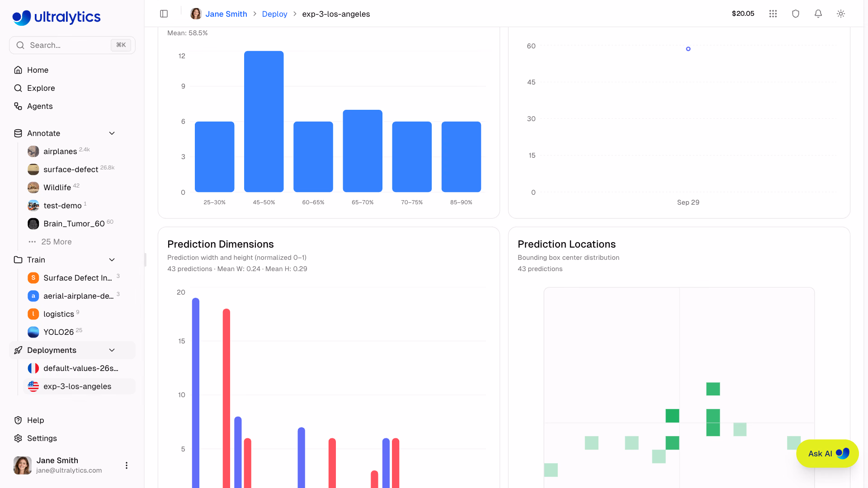868x488 pixels.
Task: Click the 45–50% histogram bar
Action: pos(264,122)
